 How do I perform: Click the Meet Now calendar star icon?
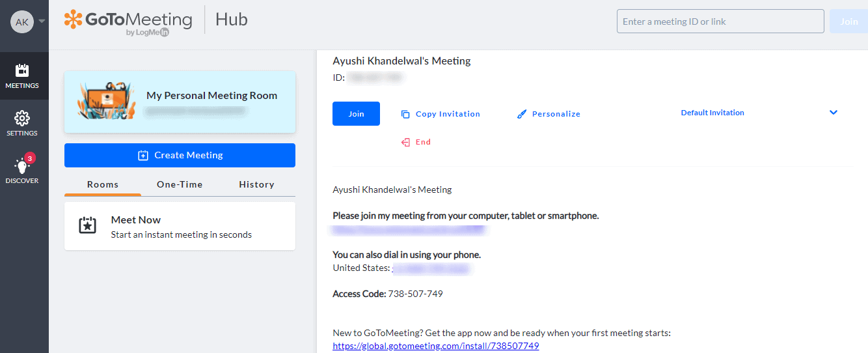[87, 225]
